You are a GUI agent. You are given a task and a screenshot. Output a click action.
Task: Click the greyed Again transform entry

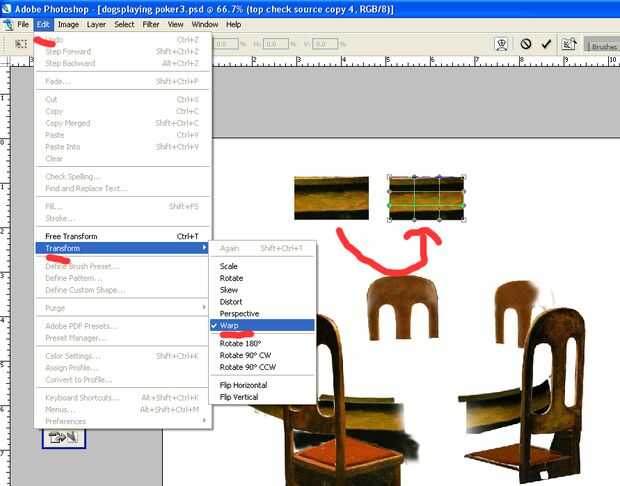pos(263,248)
